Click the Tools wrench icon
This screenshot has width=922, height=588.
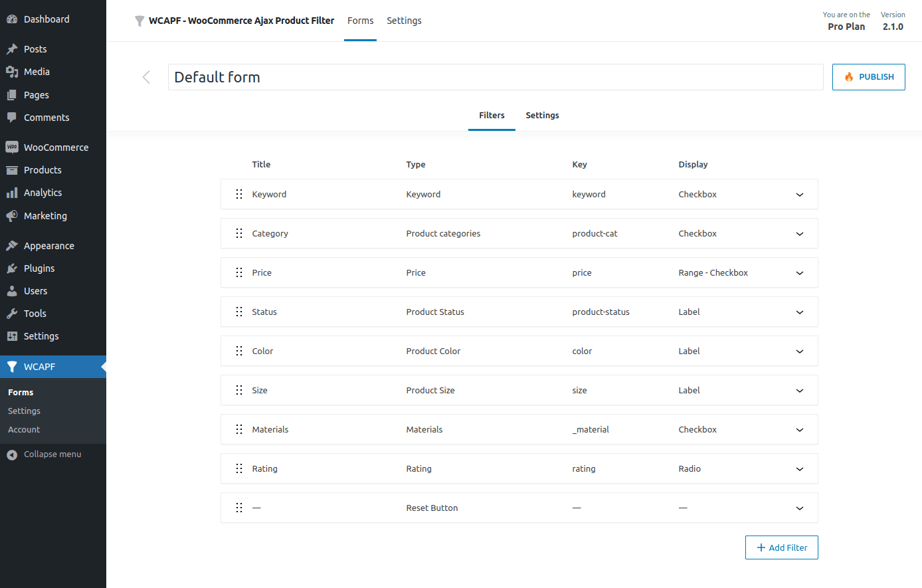tap(12, 314)
